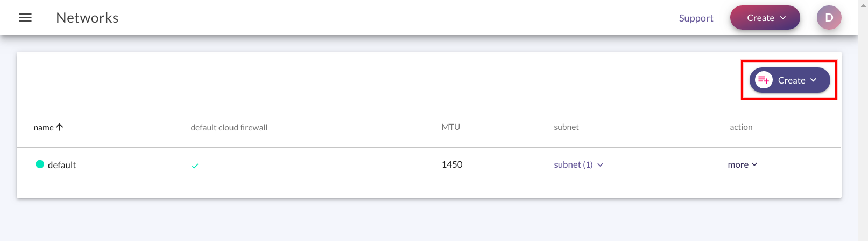The height and width of the screenshot is (241, 868).
Task: Click the default cloud firewall checkmark
Action: pos(195,166)
